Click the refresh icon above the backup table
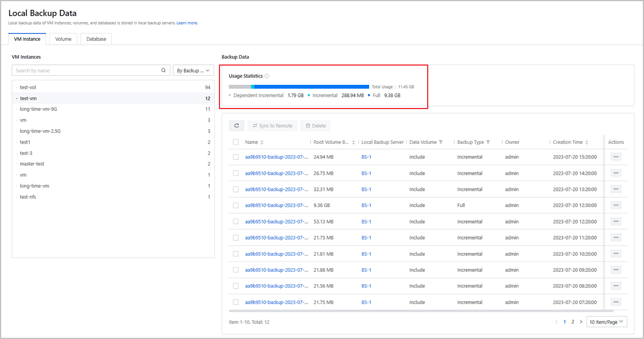 237,126
